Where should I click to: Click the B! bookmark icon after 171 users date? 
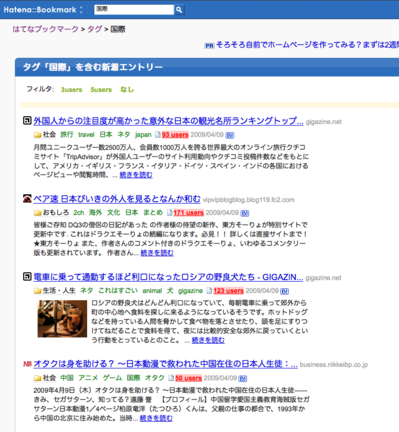245,213
